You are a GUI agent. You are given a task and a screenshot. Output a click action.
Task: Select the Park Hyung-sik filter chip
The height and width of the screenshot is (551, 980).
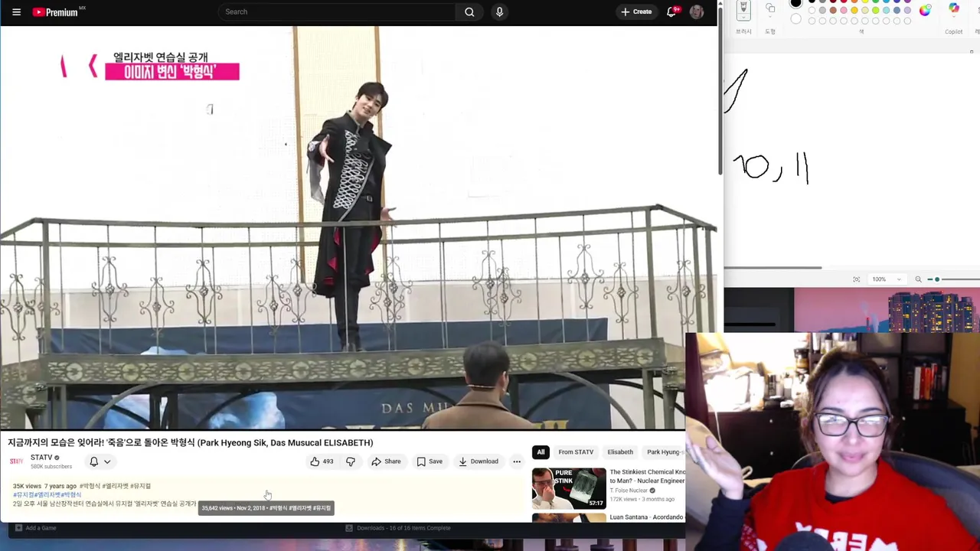coord(664,452)
